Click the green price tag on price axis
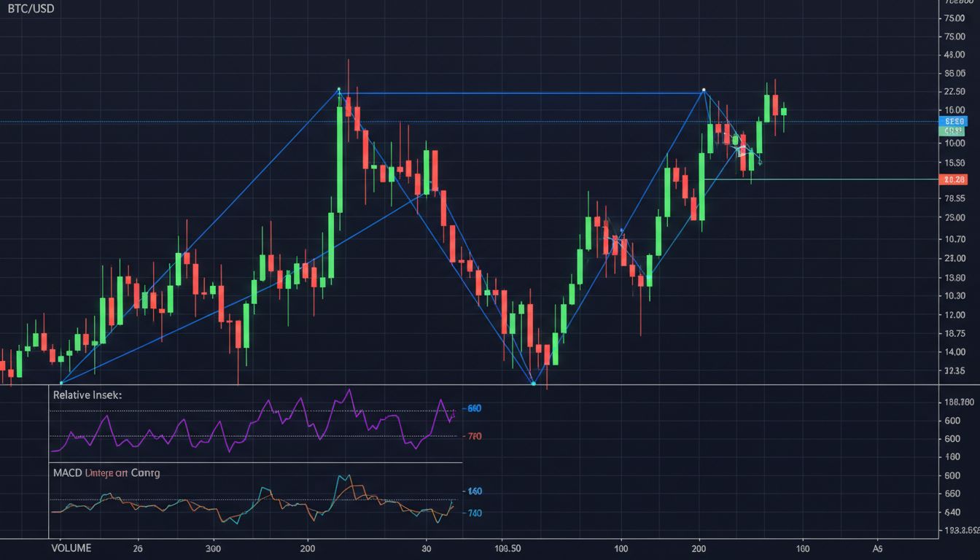Viewport: 980px width, 560px height. tap(954, 131)
